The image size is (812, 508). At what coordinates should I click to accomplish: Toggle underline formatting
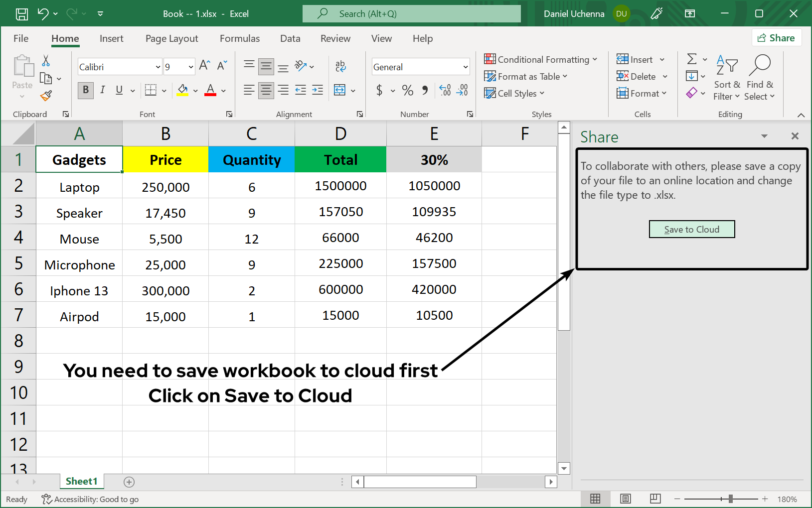point(119,90)
